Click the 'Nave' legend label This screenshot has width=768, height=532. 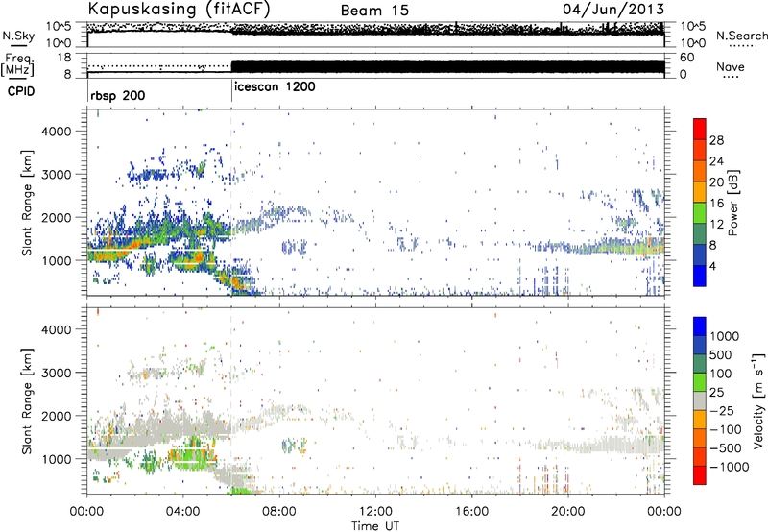coord(731,67)
